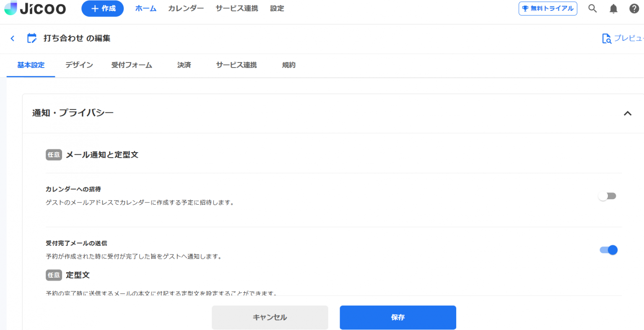Viewport: 644px width, 330px height.
Task: Click the calendar edit icon beside 打ち合わせ
Action: coord(31,38)
